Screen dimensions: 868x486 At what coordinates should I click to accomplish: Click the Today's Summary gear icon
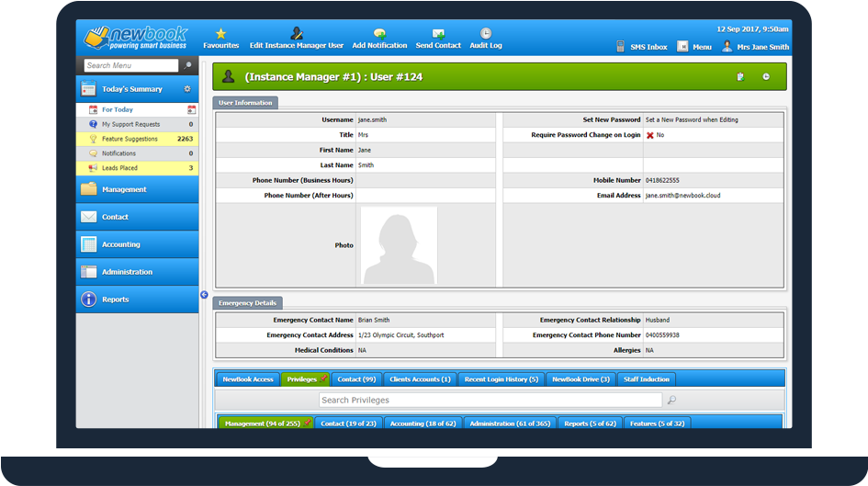click(187, 88)
